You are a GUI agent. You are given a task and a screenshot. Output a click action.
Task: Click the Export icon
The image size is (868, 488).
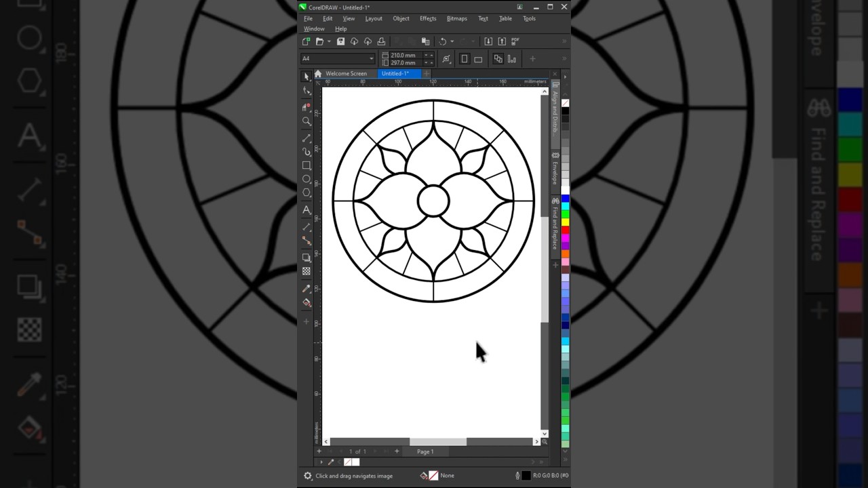502,41
